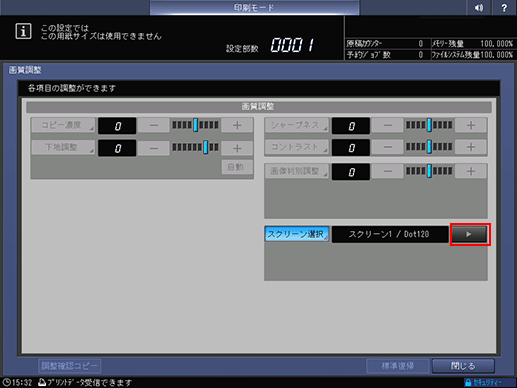Increase 下地調整 with the plus button
Image resolution: width=517 pixels, height=388 pixels.
coord(237,148)
